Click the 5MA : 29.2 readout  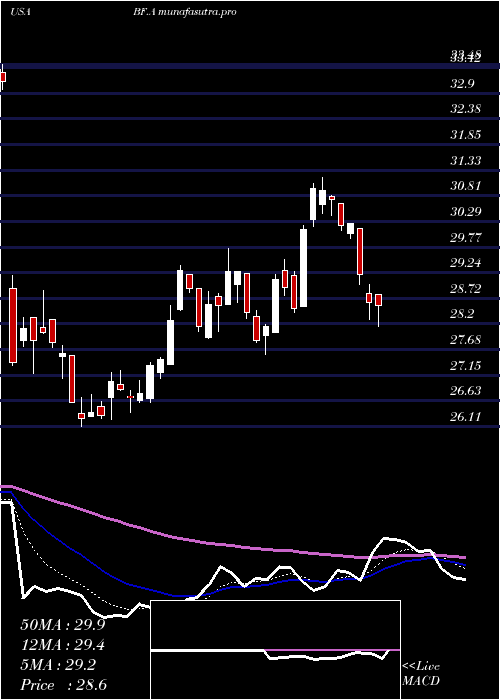pos(58,665)
